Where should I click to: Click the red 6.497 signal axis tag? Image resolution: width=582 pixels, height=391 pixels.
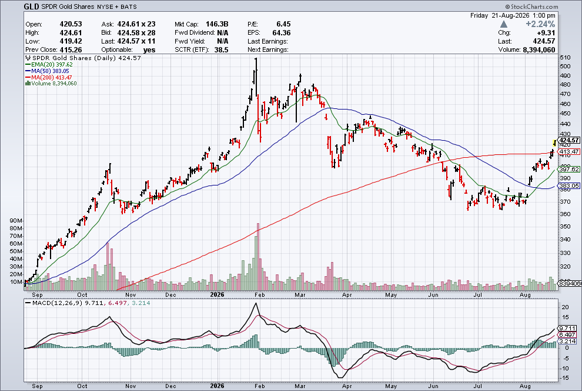tap(568, 335)
